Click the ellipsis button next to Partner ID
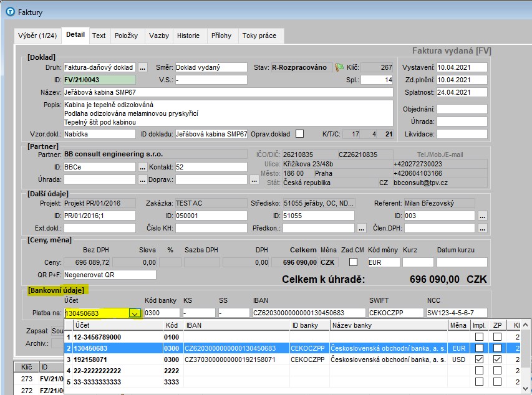The width and height of the screenshot is (532, 395). (143, 167)
